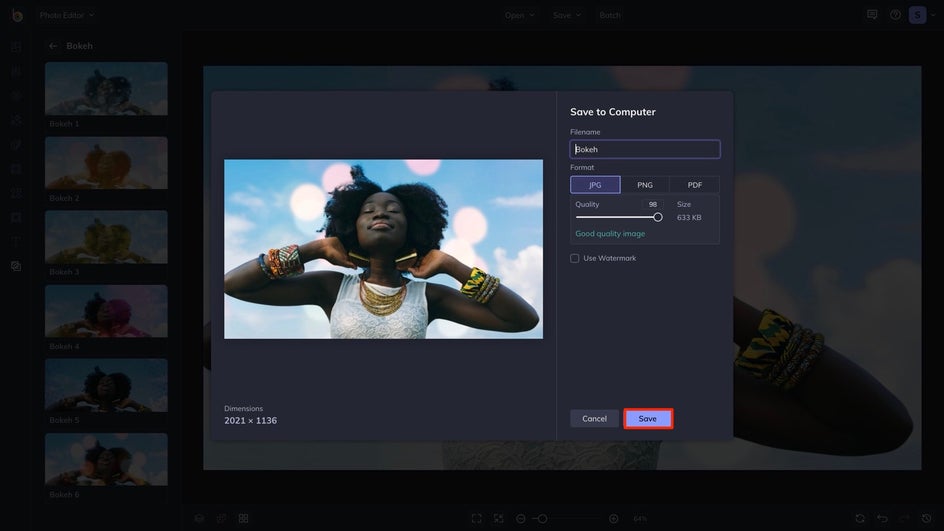Open the Artsy sidebar icon
The width and height of the screenshot is (944, 531).
point(16,144)
